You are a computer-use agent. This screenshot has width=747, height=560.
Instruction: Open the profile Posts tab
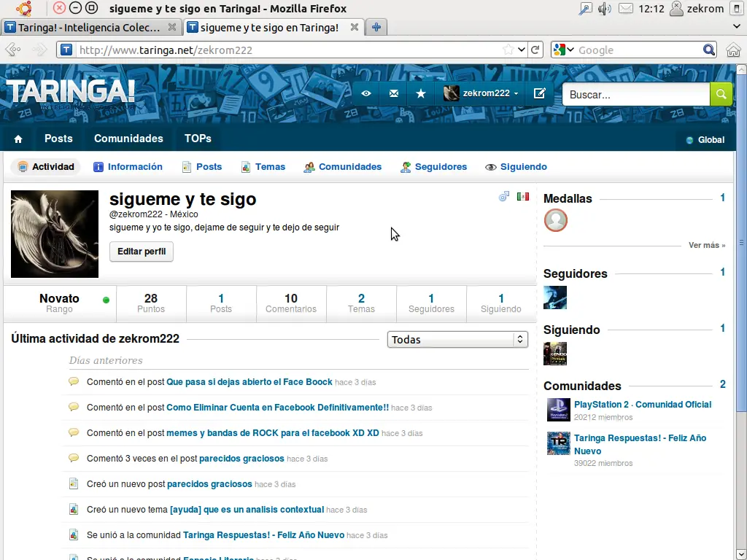tap(203, 167)
